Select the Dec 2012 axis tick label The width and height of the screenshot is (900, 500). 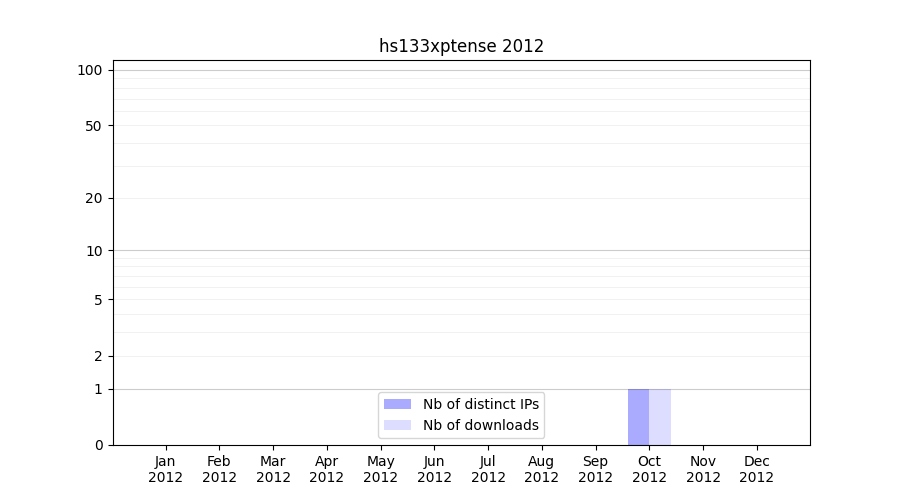click(x=756, y=469)
